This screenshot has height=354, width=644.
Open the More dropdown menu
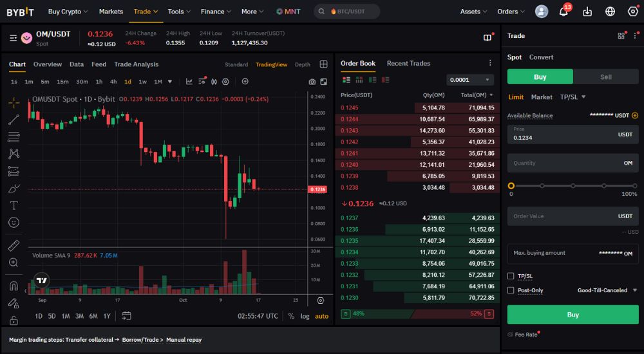[252, 12]
